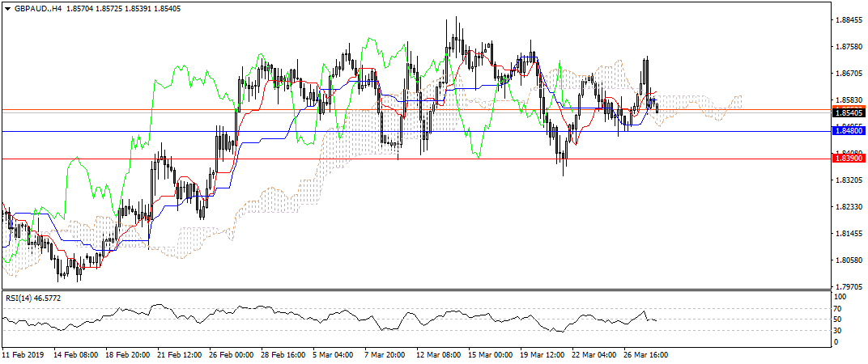
Task: Select the red horizontal support line
Action: [x=405, y=159]
